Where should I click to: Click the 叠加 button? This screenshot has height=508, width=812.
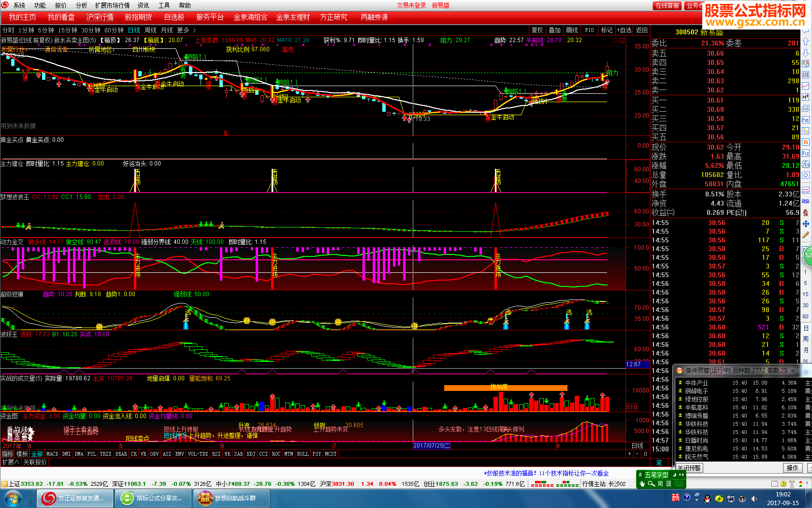(x=554, y=30)
